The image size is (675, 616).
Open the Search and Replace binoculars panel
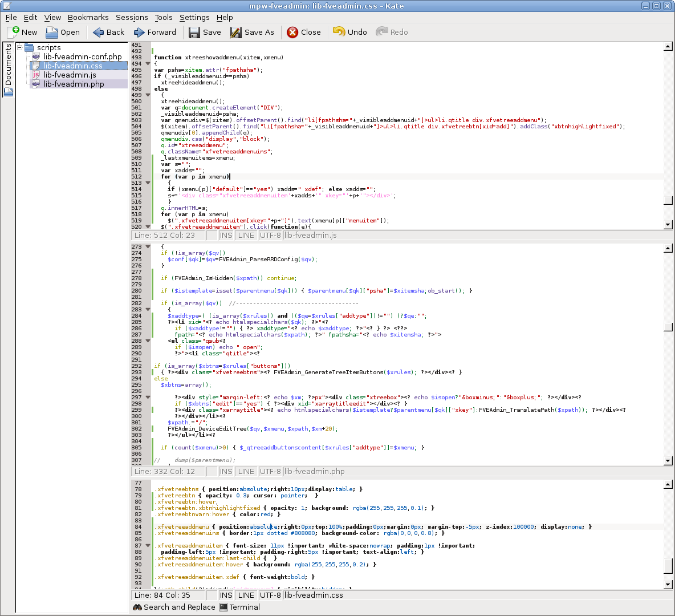[174, 607]
